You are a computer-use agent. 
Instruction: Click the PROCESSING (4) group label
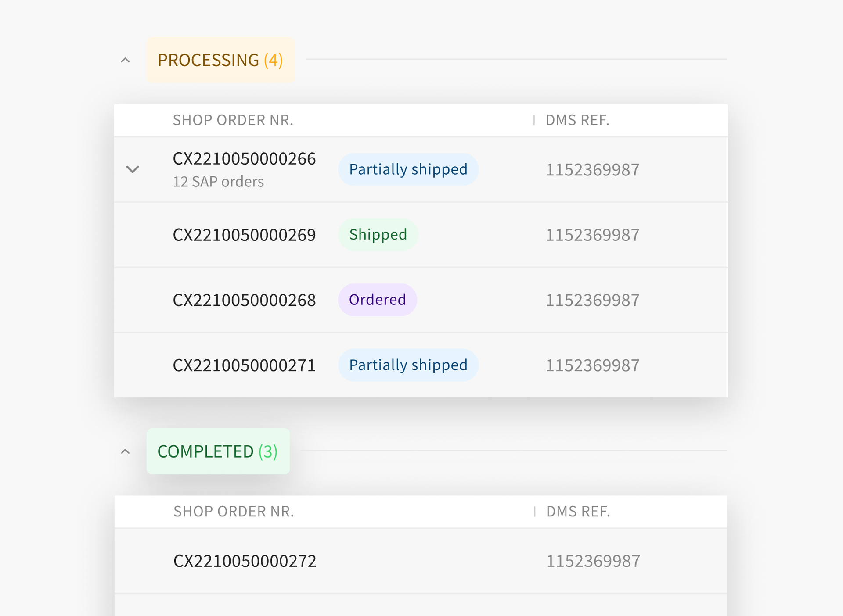tap(220, 60)
